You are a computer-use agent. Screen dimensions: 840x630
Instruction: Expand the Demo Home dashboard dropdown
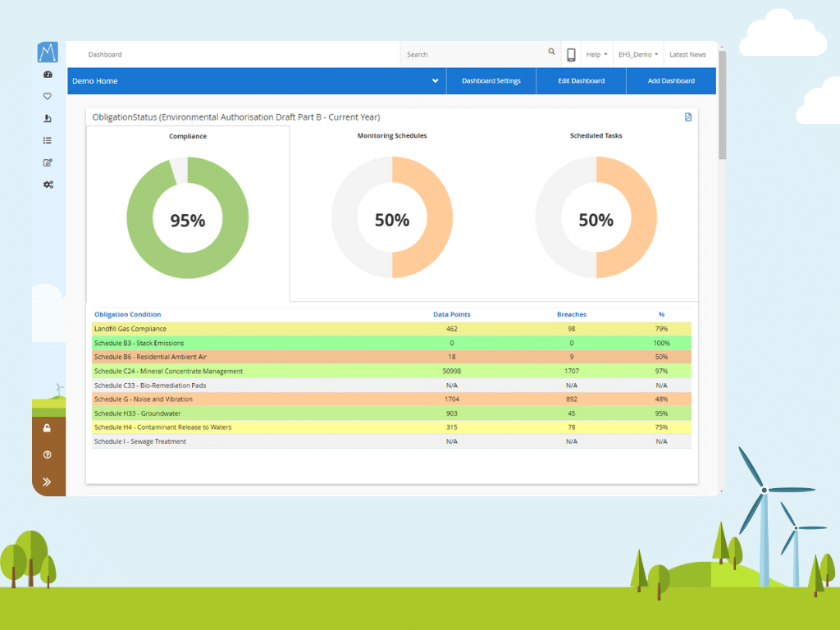[x=436, y=80]
